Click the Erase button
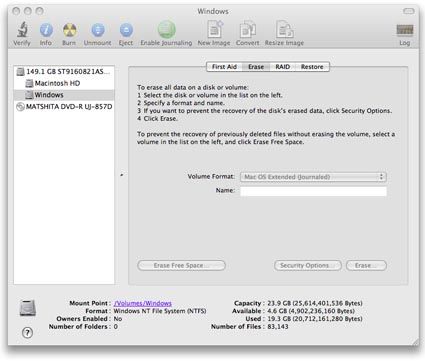This screenshot has height=361, width=425. (366, 265)
